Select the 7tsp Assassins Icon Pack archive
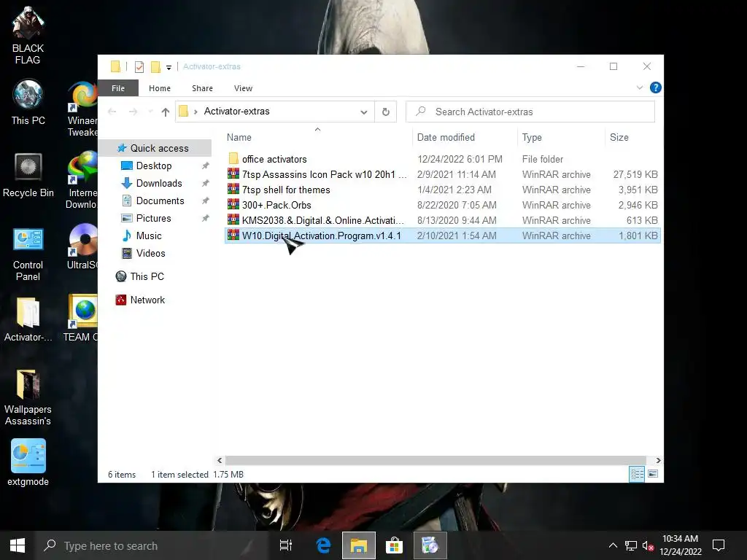This screenshot has height=560, width=747. click(x=443, y=174)
